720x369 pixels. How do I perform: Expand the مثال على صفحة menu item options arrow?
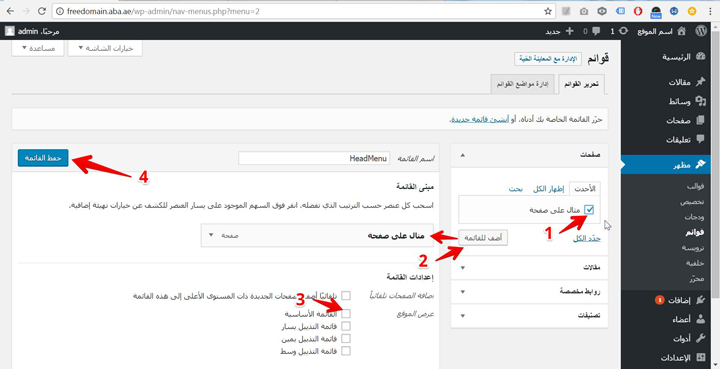pyautogui.click(x=211, y=235)
